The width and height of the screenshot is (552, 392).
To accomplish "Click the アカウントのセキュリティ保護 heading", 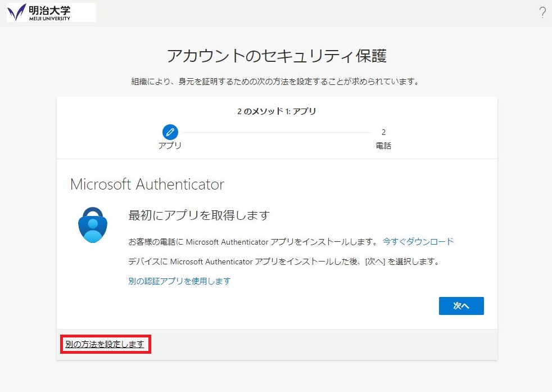I will (277, 56).
